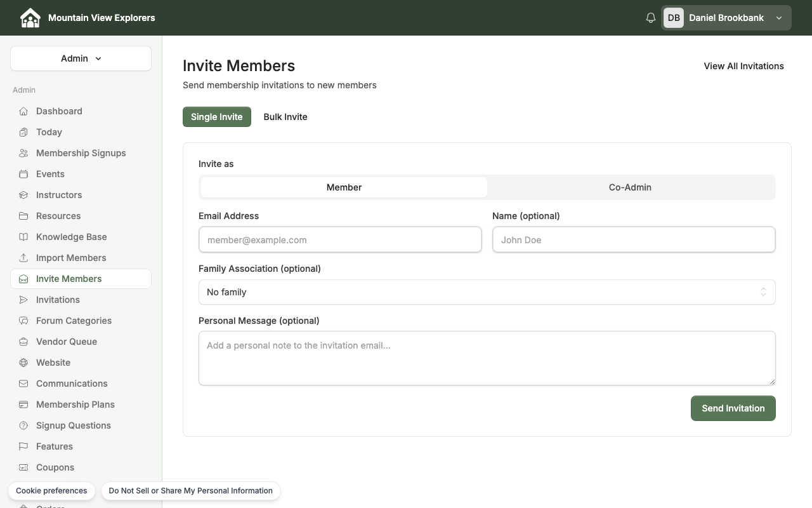Click the Events calendar icon
Image resolution: width=812 pixels, height=508 pixels.
23,174
